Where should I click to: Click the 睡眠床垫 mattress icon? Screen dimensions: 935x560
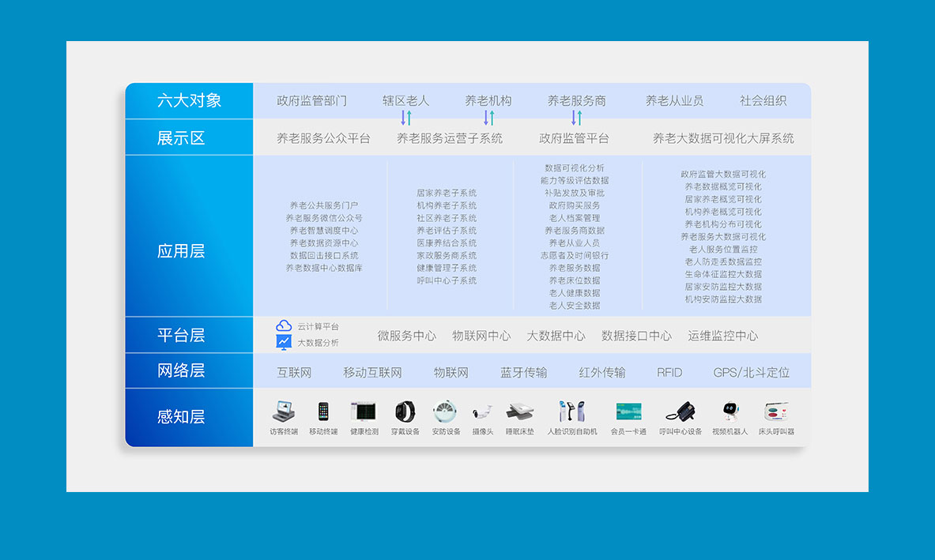[x=519, y=412]
